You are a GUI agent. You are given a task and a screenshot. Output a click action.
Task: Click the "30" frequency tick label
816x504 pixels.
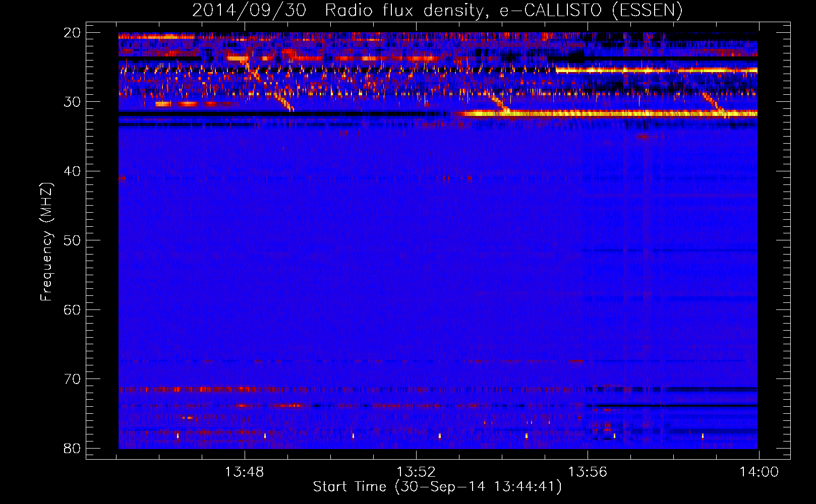tap(73, 102)
